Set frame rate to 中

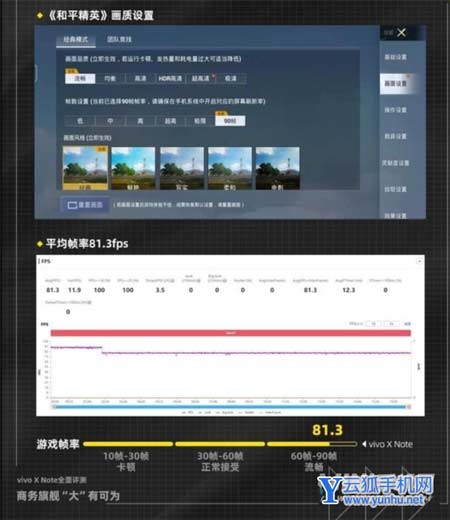point(110,121)
